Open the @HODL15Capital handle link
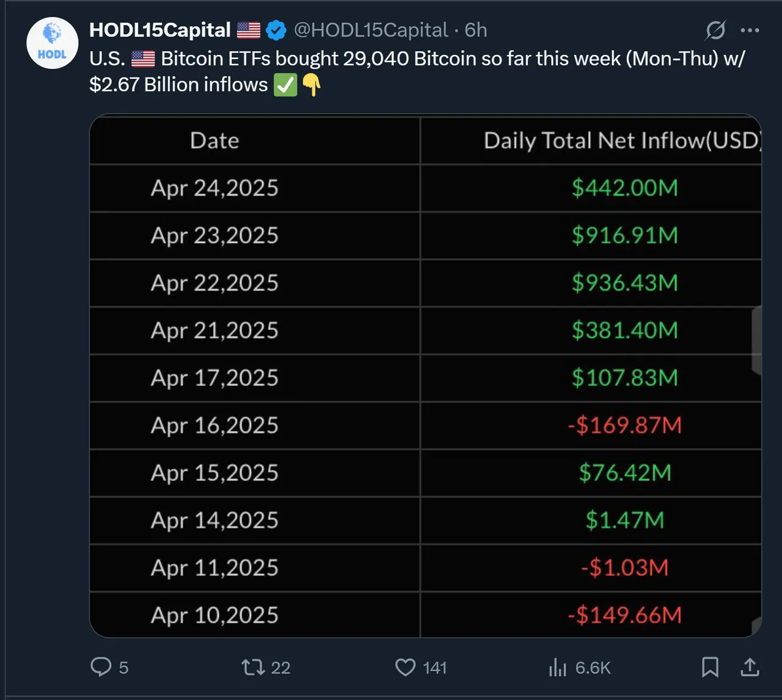 (x=371, y=30)
